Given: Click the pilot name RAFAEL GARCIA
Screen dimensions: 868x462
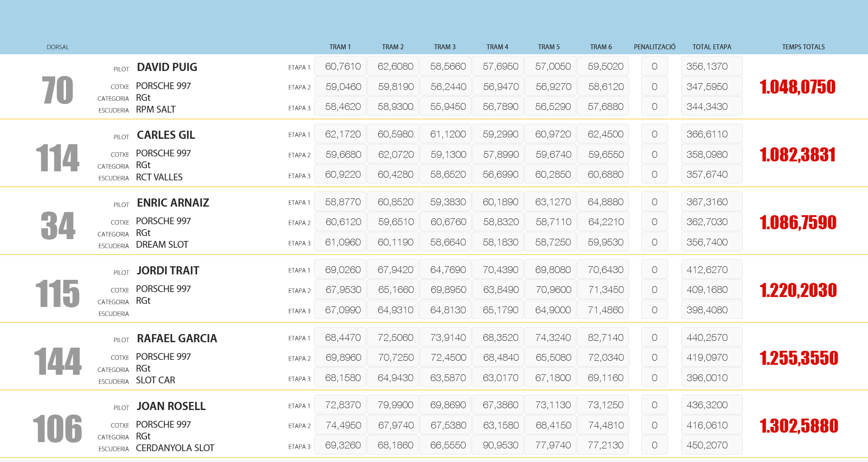Looking at the screenshot, I should click(x=177, y=339).
